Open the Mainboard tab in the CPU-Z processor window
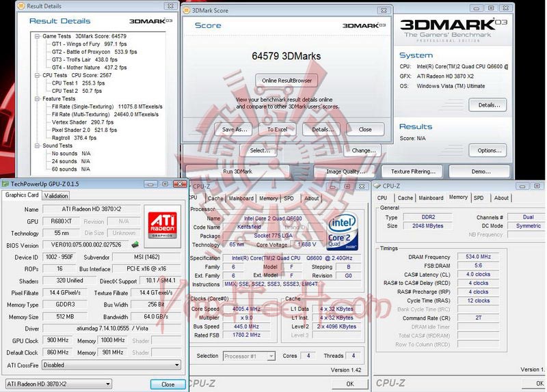The image size is (547, 392). 241,198
